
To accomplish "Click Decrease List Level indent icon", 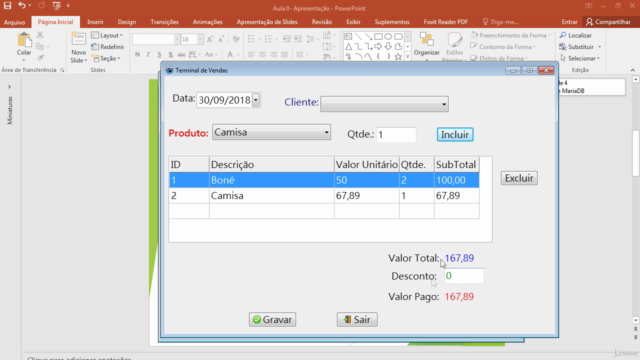I will [287, 39].
